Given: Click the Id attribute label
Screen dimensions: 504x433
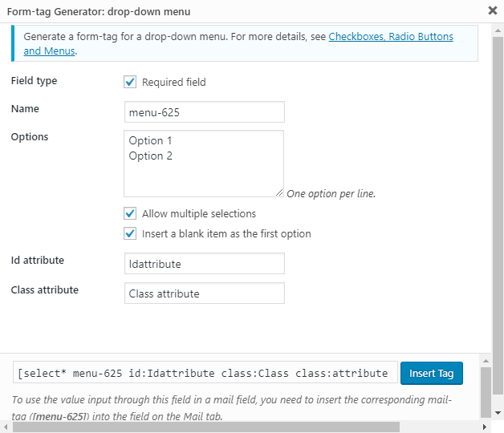Looking at the screenshot, I should click(38, 261).
